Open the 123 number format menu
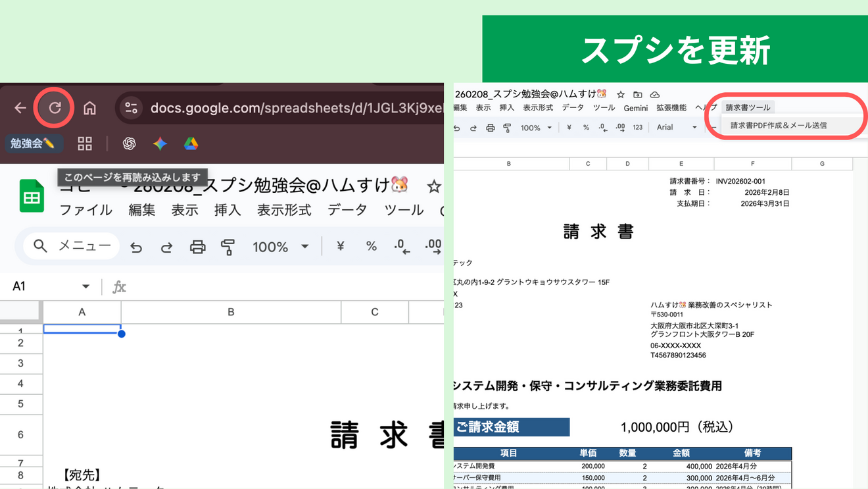The width and height of the screenshot is (868, 489). coord(637,128)
